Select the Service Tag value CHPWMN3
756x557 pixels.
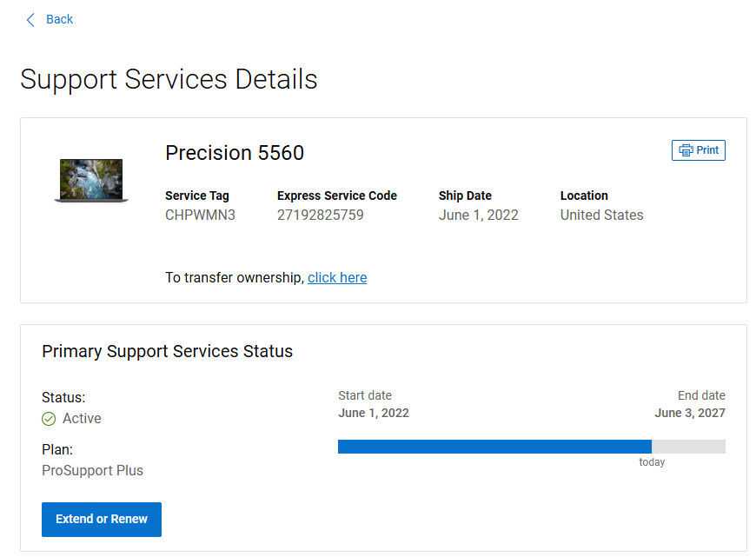tap(200, 216)
